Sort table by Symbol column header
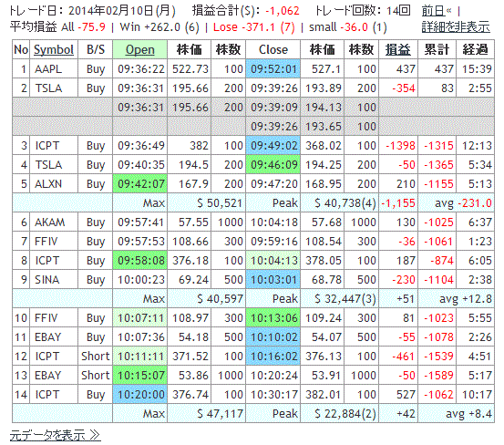Screen dimensions: 504x445 (54, 49)
